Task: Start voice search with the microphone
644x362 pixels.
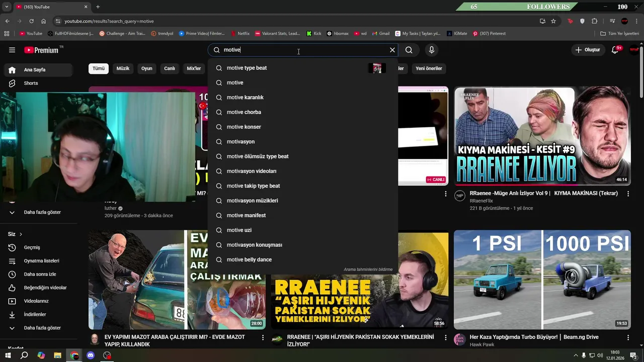Action: click(431, 50)
